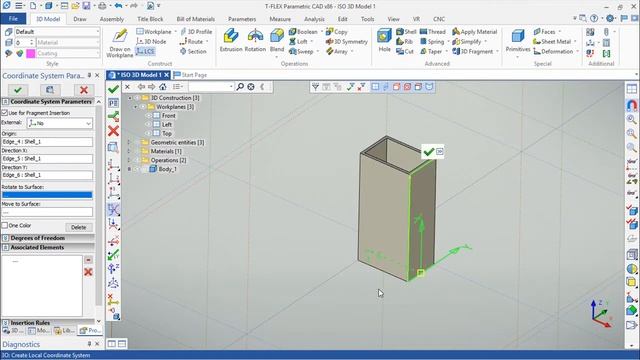Switch to the Assembly ribbon tab

tap(111, 19)
